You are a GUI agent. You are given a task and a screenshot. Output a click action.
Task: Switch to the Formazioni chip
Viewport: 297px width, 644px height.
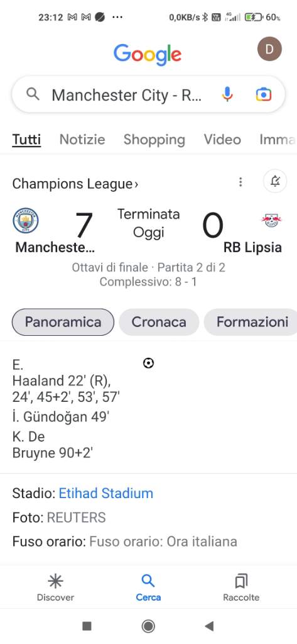251,322
